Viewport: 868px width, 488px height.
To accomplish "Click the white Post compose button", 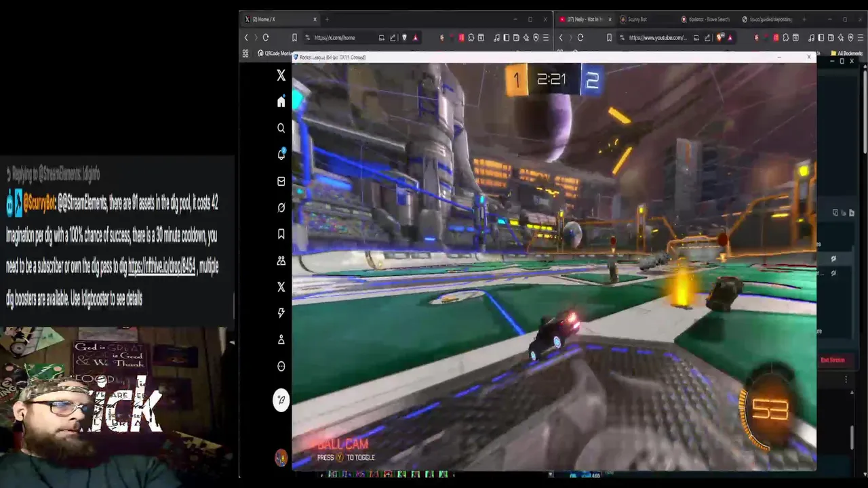I will [x=281, y=400].
